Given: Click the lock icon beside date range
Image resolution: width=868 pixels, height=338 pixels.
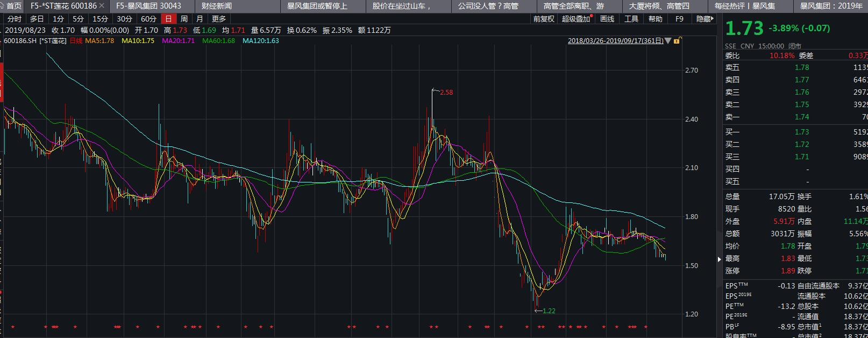Looking at the screenshot, I should click(x=677, y=41).
